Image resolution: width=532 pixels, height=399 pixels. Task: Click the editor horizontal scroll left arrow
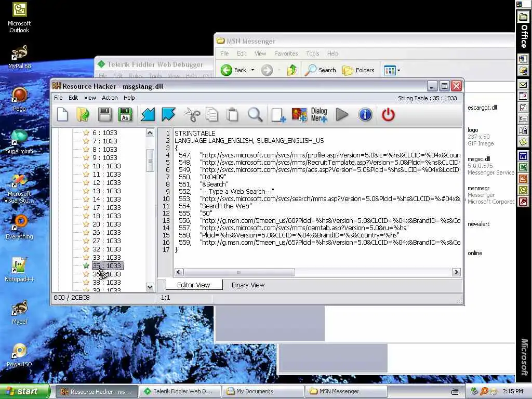coord(179,272)
